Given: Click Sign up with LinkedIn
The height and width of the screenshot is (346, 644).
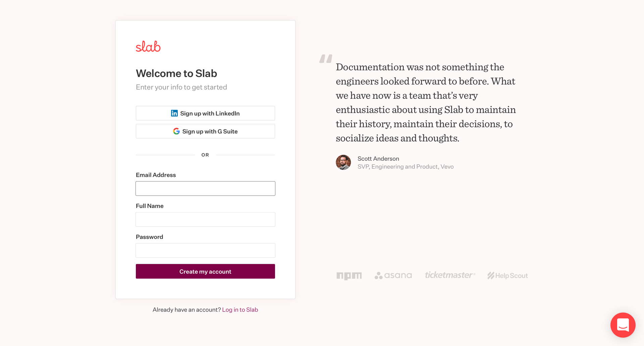Looking at the screenshot, I should tap(205, 113).
